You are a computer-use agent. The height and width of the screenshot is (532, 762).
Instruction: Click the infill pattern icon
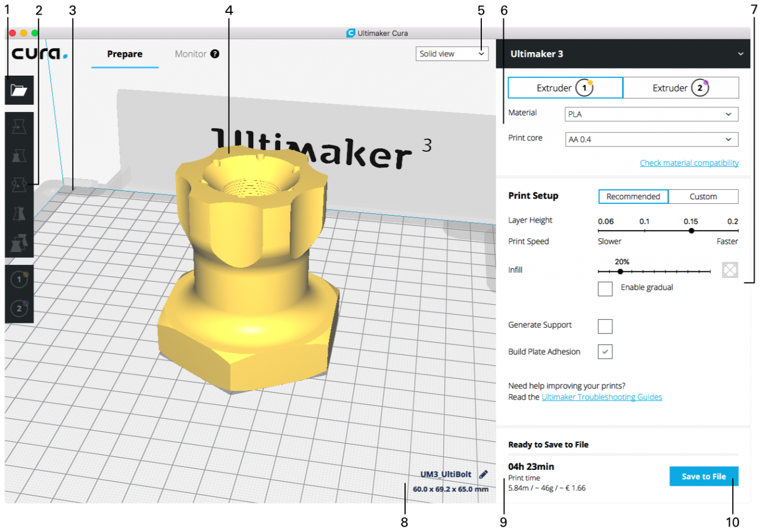730,270
